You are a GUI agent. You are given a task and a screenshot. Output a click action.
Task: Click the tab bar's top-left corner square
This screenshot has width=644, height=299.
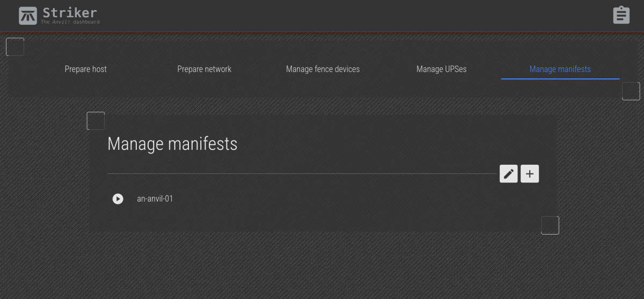[15, 47]
